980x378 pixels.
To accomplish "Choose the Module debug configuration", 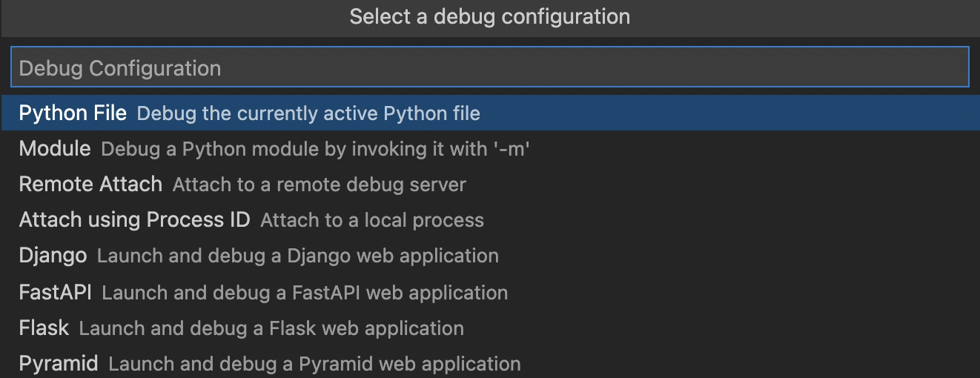I will point(490,148).
